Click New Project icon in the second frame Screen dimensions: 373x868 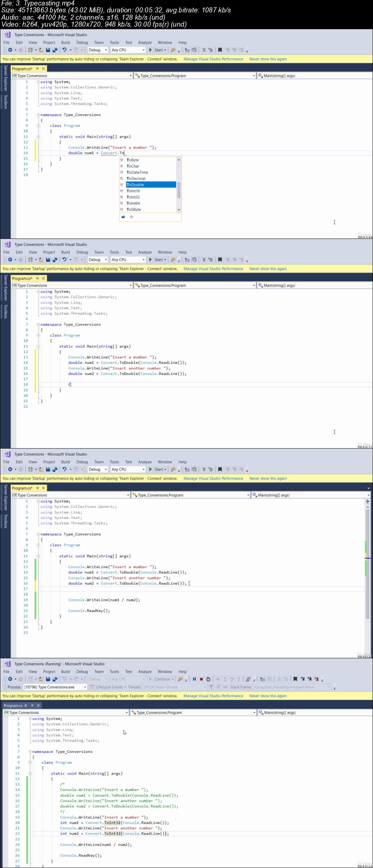(x=31, y=260)
